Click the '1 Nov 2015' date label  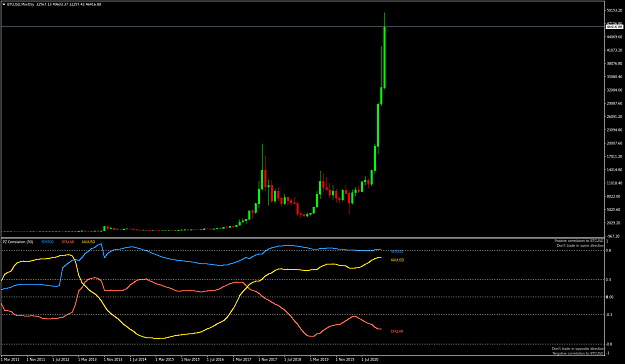coord(190,359)
